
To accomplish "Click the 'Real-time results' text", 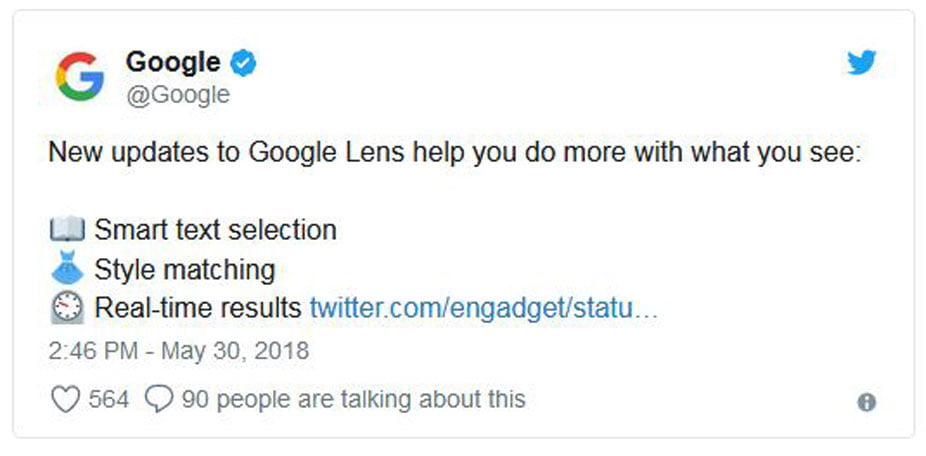I will pos(198,308).
